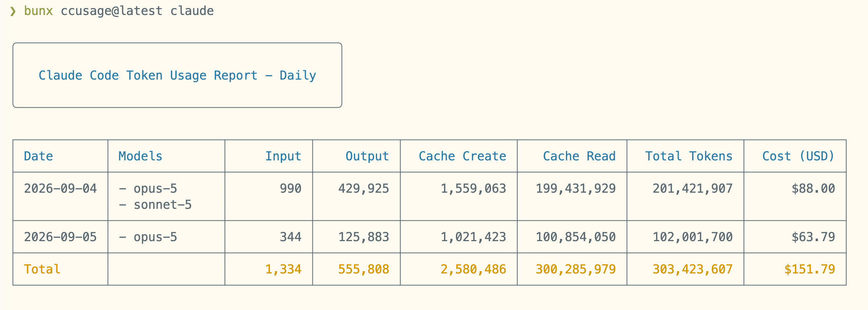Select the ccusage@latest command text
The width and height of the screenshot is (868, 310).
pos(112,11)
